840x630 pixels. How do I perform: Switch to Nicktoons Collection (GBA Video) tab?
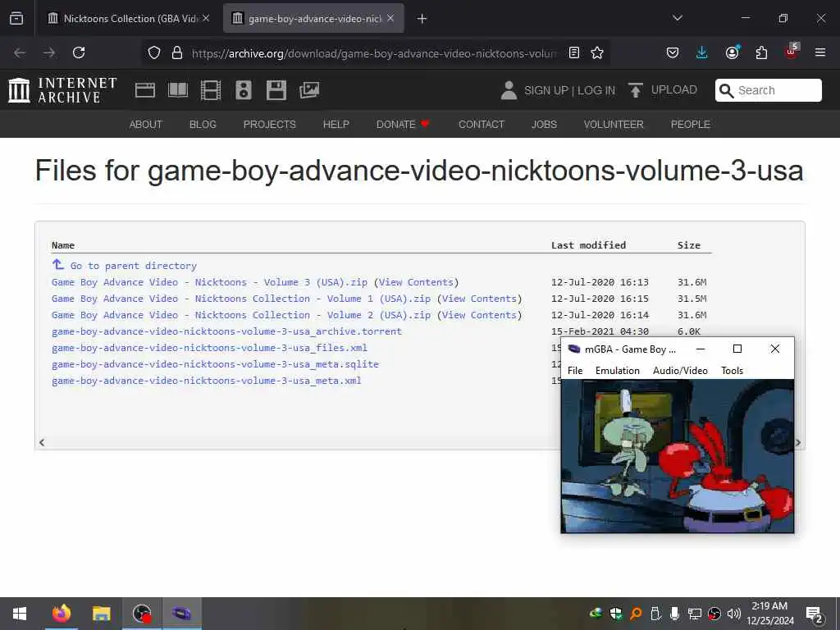[x=128, y=19]
